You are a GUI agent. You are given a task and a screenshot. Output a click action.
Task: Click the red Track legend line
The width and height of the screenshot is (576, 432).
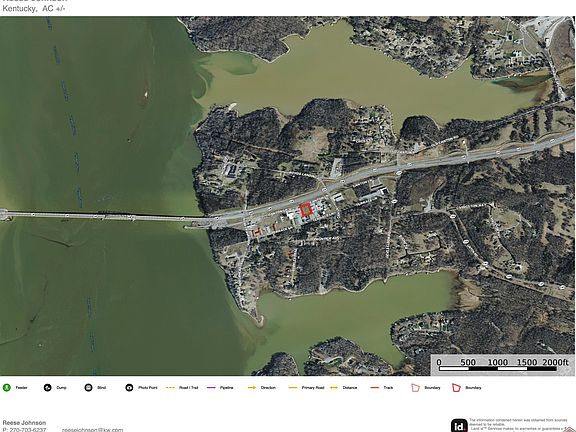[375, 388]
